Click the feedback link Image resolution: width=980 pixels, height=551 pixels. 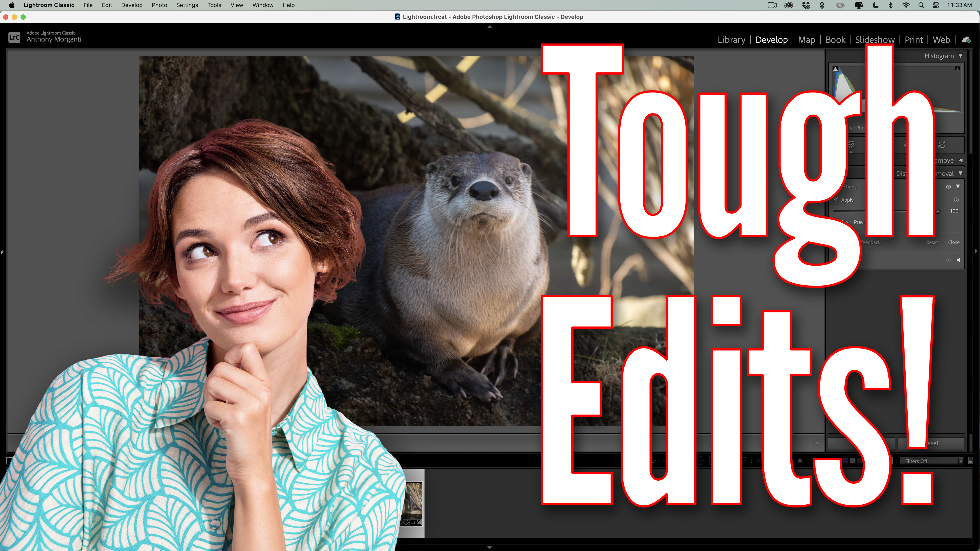pyautogui.click(x=871, y=242)
